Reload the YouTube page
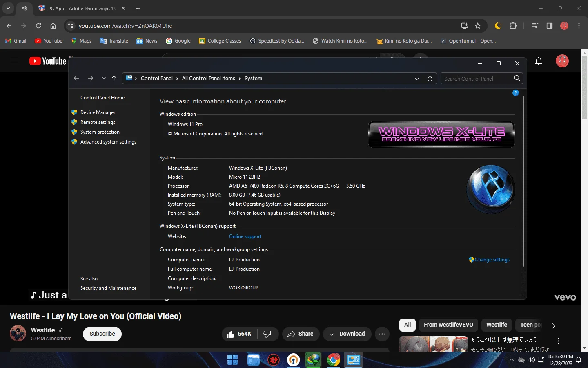588x368 pixels. point(38,26)
